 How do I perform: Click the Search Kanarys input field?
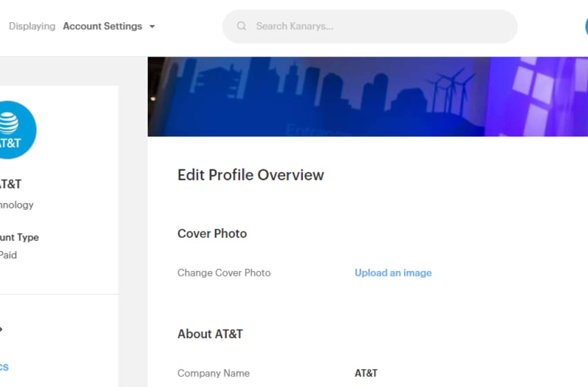click(x=370, y=26)
